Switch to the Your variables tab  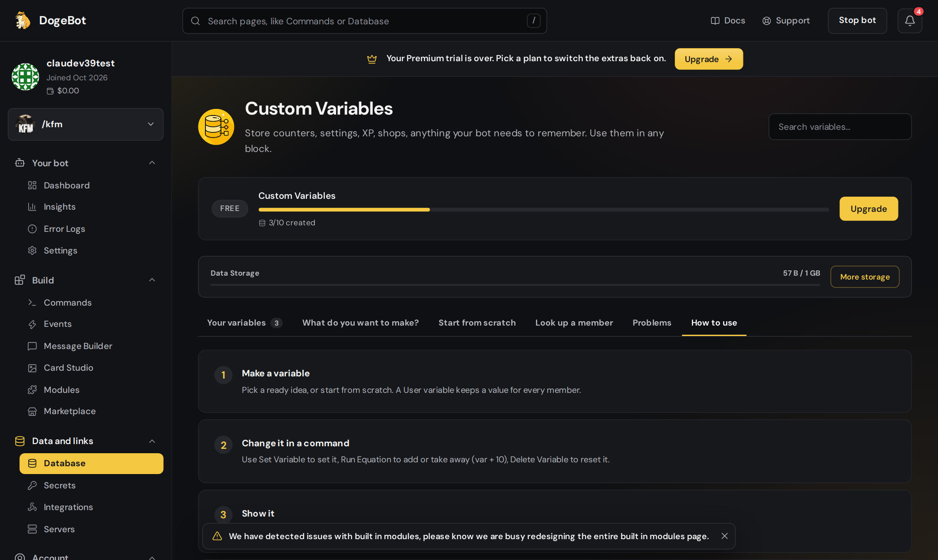[244, 323]
